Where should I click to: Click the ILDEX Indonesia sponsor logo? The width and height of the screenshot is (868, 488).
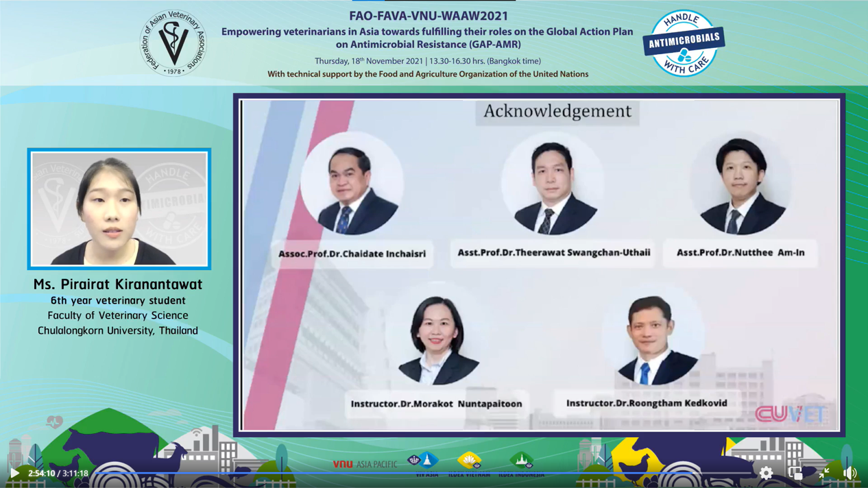521,464
